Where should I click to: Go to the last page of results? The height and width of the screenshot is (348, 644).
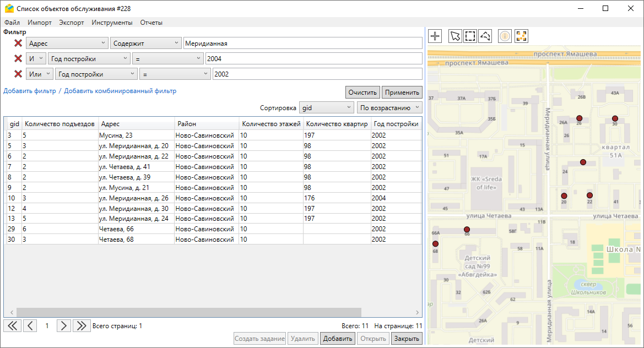(82, 325)
